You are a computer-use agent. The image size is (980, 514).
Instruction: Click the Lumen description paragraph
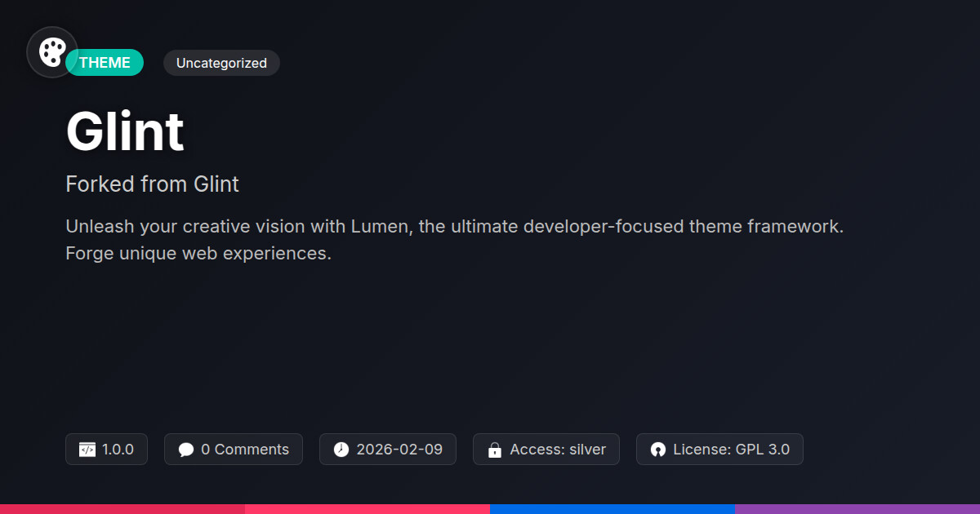454,240
